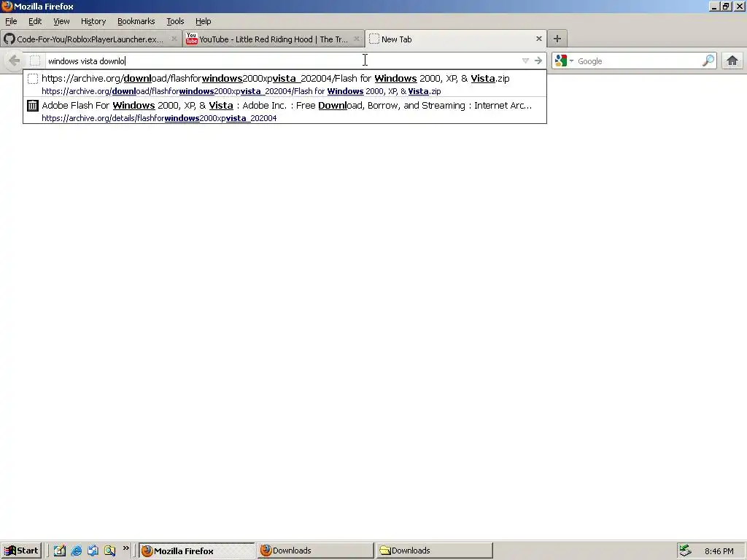The height and width of the screenshot is (560, 747).
Task: Open the File menu
Action: coord(11,21)
